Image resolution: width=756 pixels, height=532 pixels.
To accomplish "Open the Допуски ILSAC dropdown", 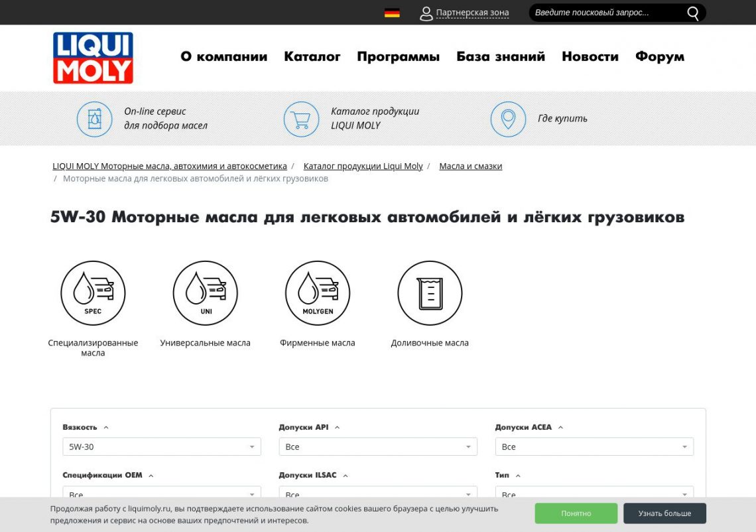I will coord(378,492).
